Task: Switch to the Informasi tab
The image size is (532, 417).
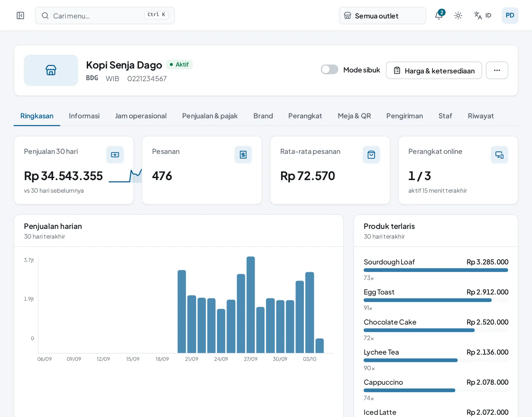Action: pyautogui.click(x=84, y=116)
